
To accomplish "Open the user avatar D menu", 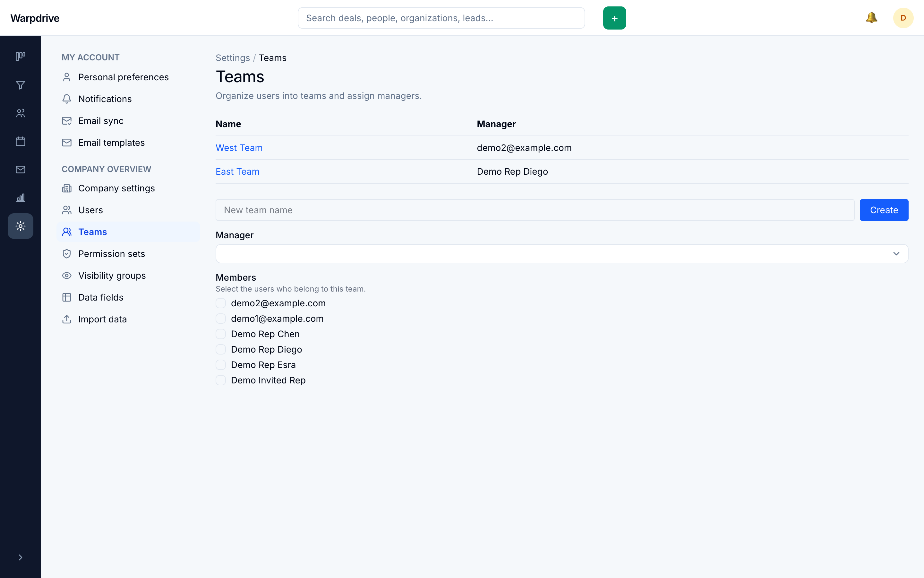I will click(x=903, y=18).
